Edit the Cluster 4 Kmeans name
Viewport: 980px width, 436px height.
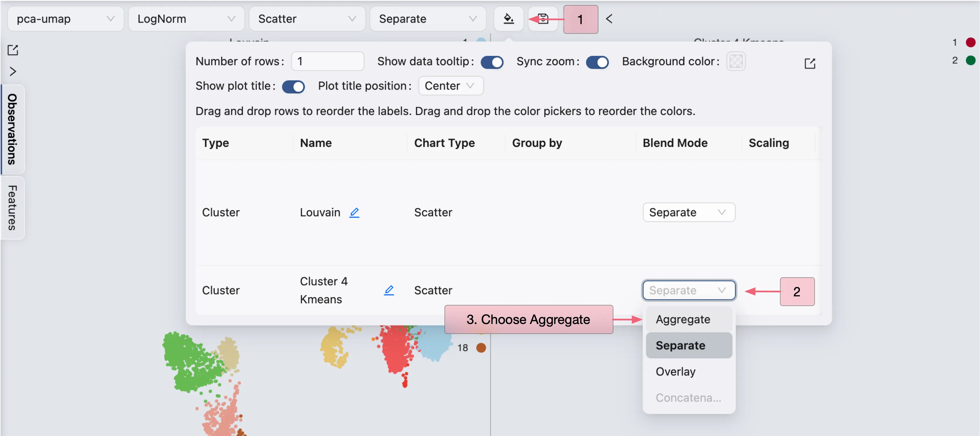[389, 290]
